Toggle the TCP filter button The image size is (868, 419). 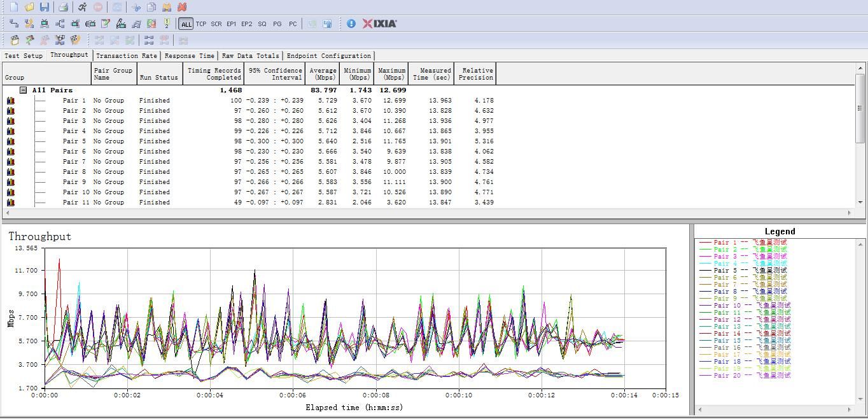pos(201,24)
